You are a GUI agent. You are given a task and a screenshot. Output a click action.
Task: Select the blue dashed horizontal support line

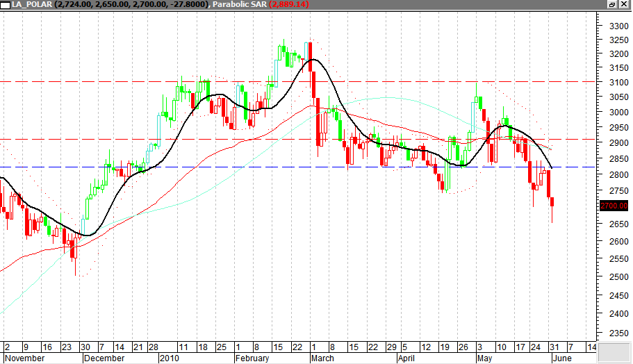click(208, 167)
